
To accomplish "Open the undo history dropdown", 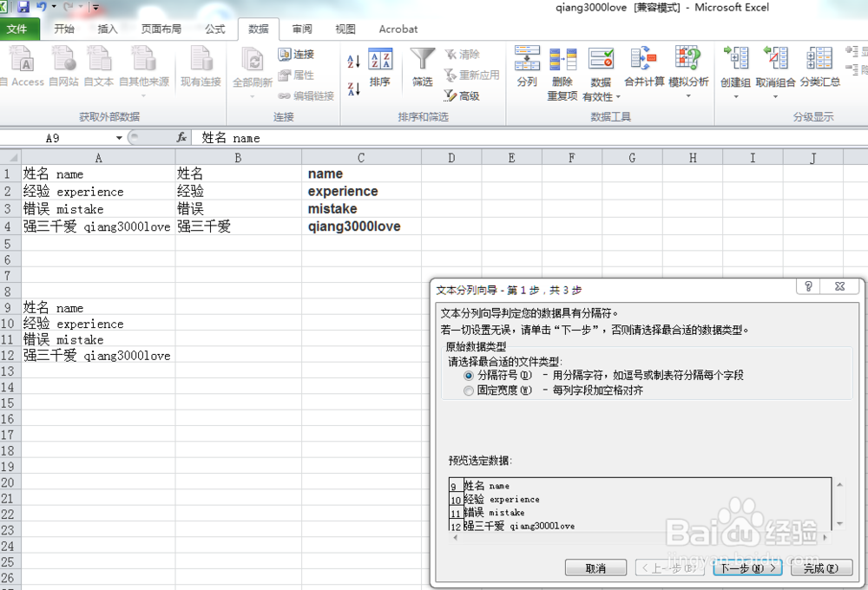I will pyautogui.click(x=54, y=7).
